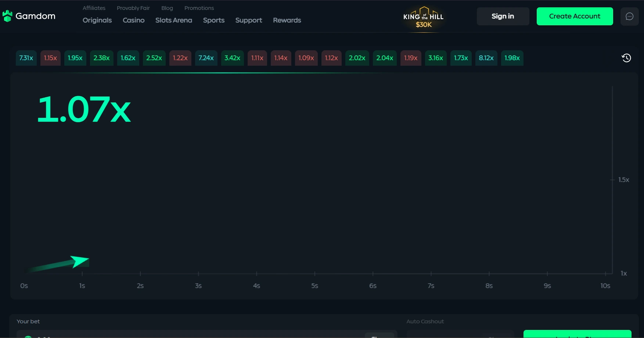Image resolution: width=644 pixels, height=338 pixels.
Task: Open the Originals menu
Action: click(x=97, y=20)
